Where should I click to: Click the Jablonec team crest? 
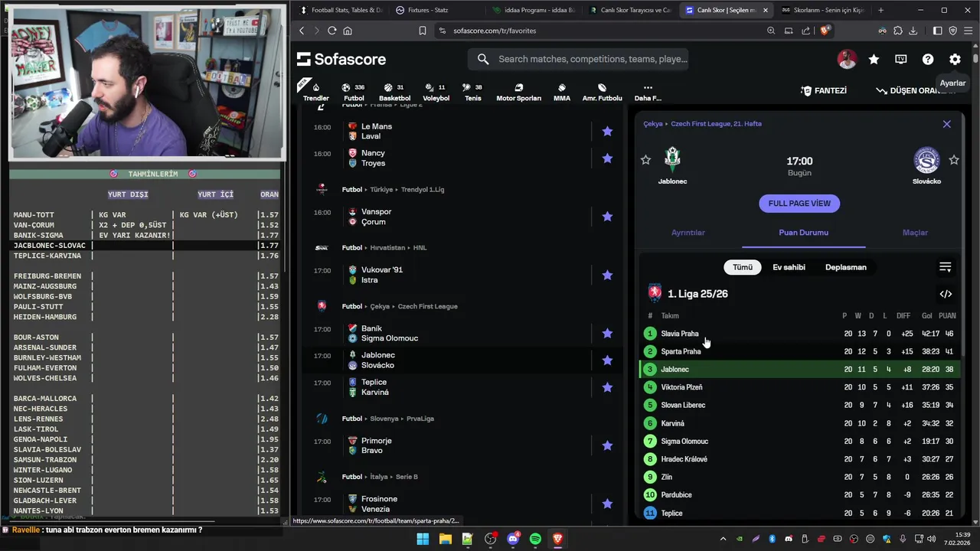click(672, 159)
